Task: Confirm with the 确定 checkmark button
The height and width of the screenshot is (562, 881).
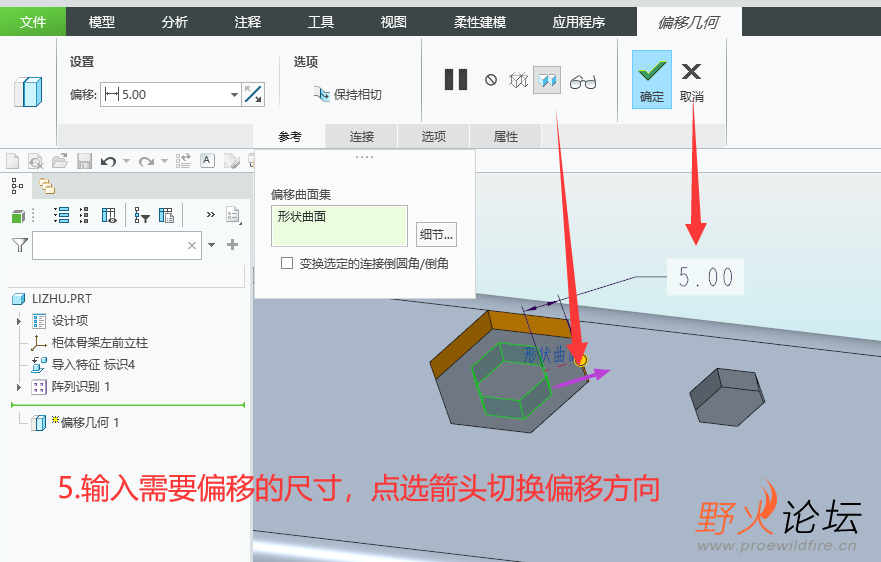Action: coord(652,79)
